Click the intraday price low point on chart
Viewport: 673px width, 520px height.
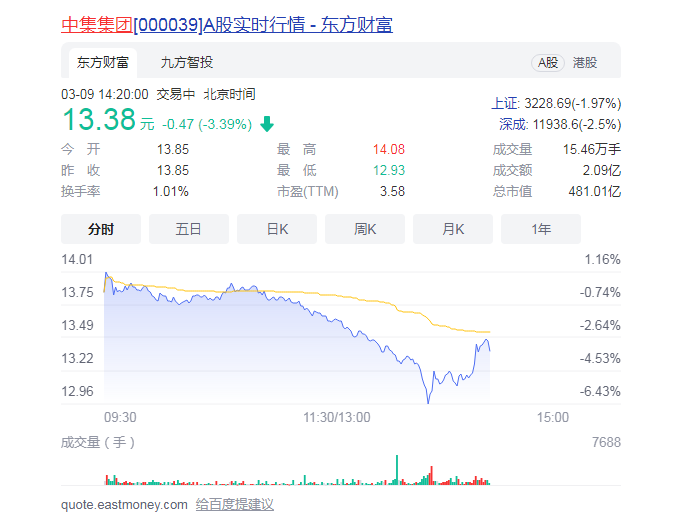pyautogui.click(x=428, y=402)
